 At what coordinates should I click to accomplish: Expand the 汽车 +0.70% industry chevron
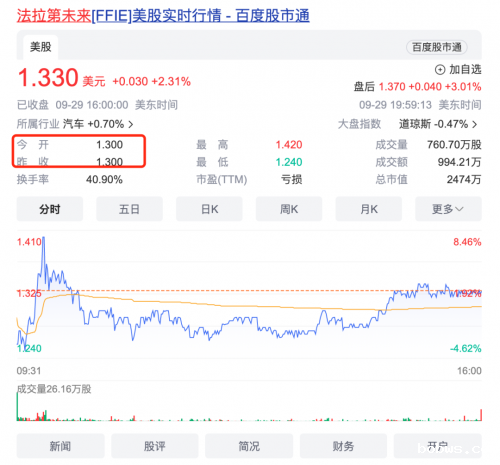click(x=131, y=124)
